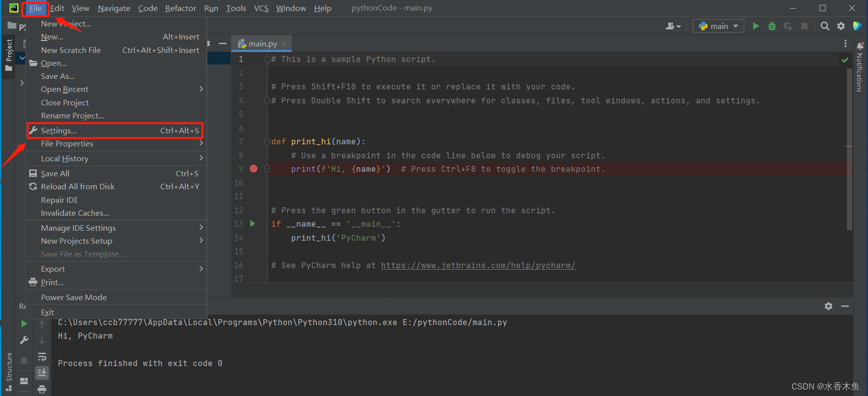Stop process with Run panel stop square
The image size is (868, 396).
24,360
